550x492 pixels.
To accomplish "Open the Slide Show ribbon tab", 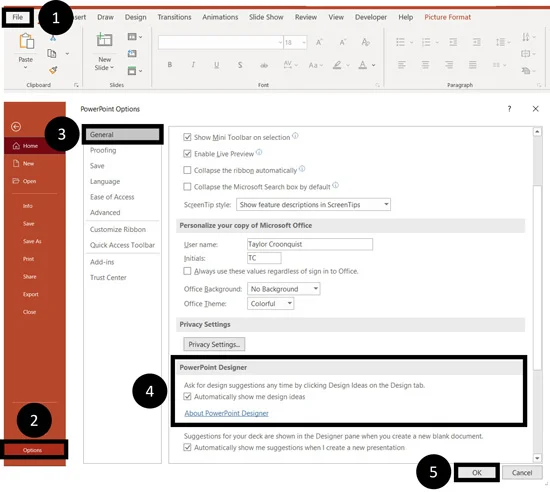I will pyautogui.click(x=266, y=17).
